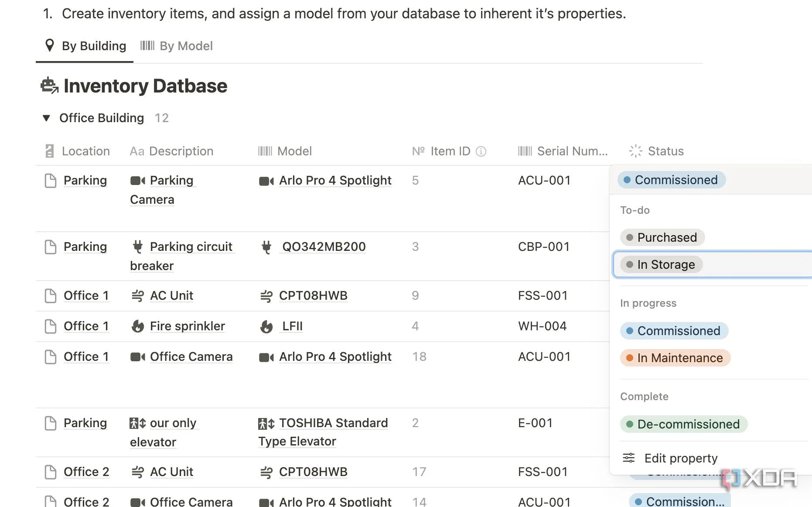Select the In Storage status option
Image resolution: width=812 pixels, height=507 pixels.
tap(662, 264)
